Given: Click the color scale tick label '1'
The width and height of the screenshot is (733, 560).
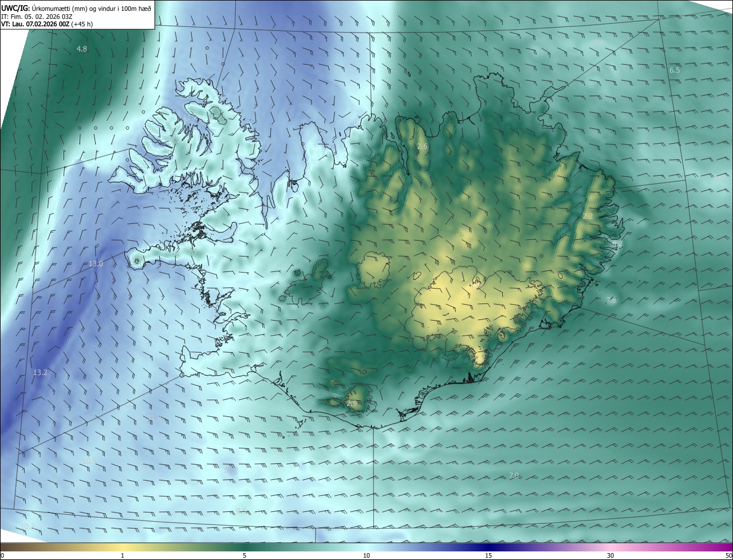Looking at the screenshot, I should point(123,555).
